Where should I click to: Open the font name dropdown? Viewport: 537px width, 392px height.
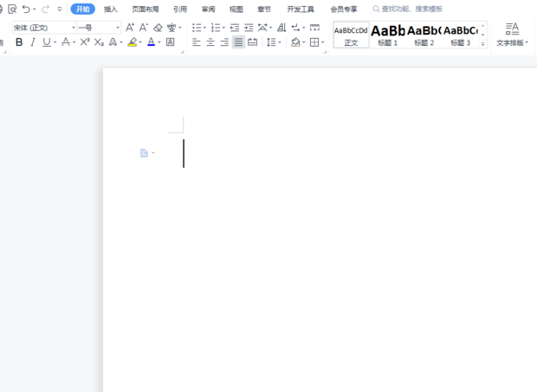coord(74,28)
